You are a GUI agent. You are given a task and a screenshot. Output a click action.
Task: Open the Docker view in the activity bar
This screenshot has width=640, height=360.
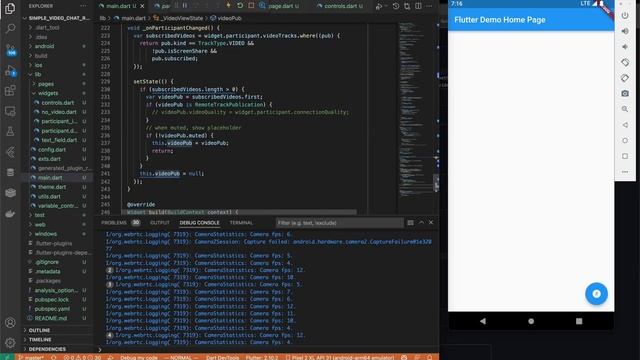click(x=10, y=213)
